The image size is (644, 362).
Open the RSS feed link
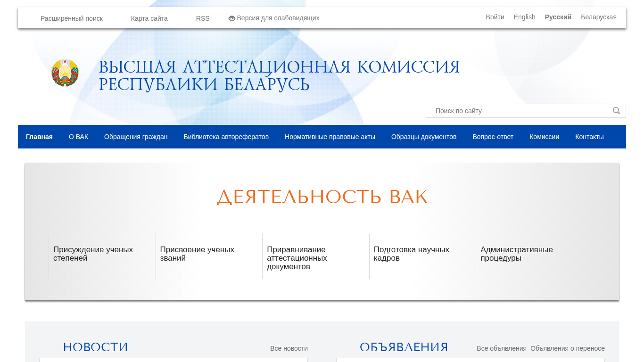[203, 18]
